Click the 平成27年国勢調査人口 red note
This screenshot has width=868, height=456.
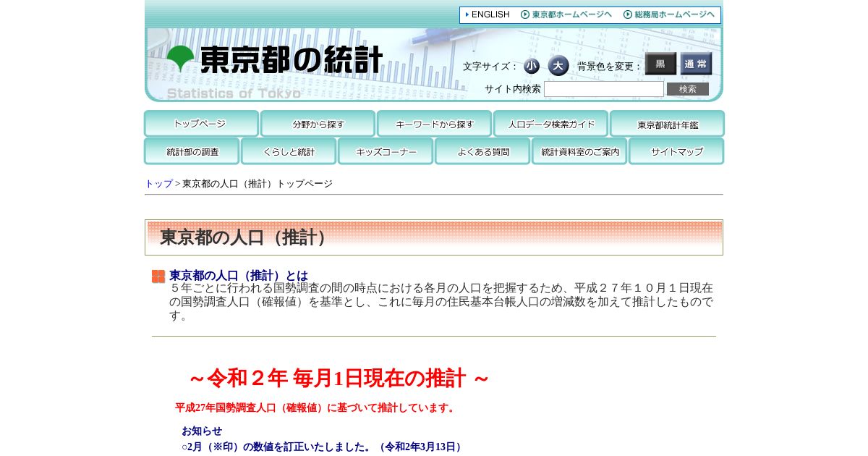(x=317, y=408)
